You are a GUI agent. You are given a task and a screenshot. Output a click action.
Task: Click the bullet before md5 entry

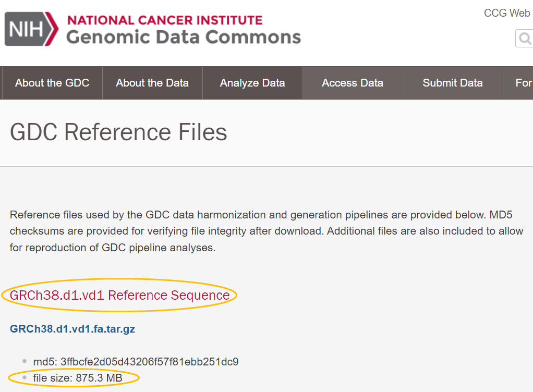[24, 361]
